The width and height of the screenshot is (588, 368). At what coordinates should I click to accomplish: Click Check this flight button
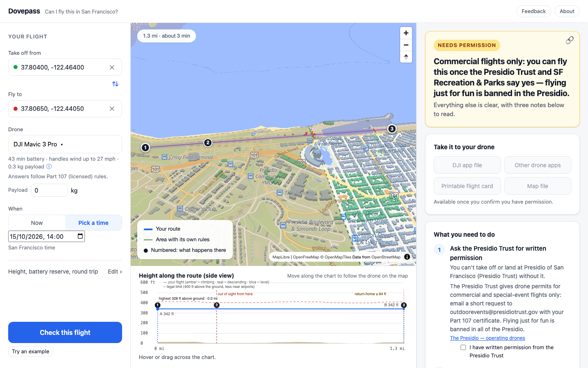click(x=65, y=332)
